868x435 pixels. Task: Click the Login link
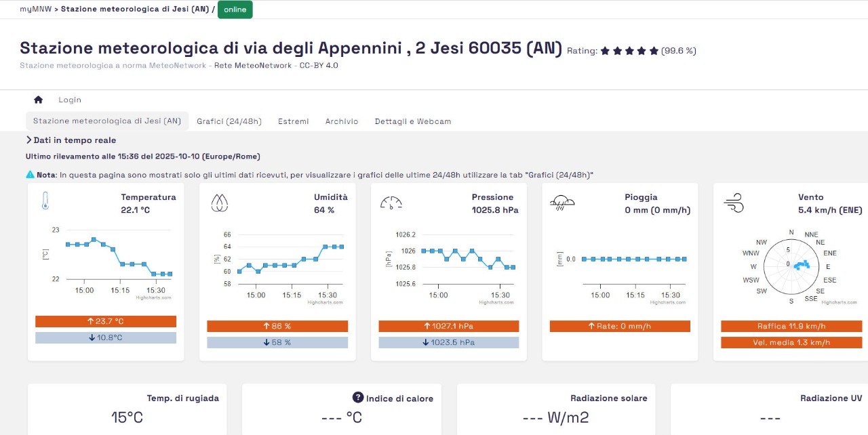click(x=70, y=100)
